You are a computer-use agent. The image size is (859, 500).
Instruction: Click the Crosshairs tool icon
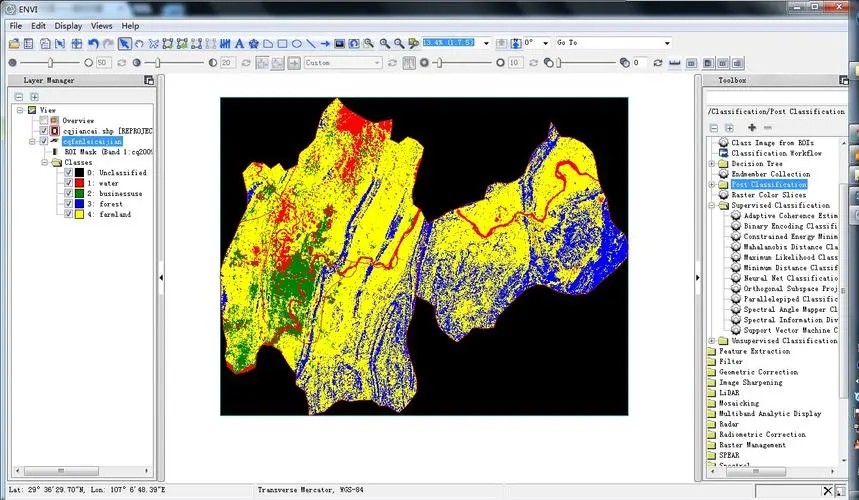pos(77,43)
